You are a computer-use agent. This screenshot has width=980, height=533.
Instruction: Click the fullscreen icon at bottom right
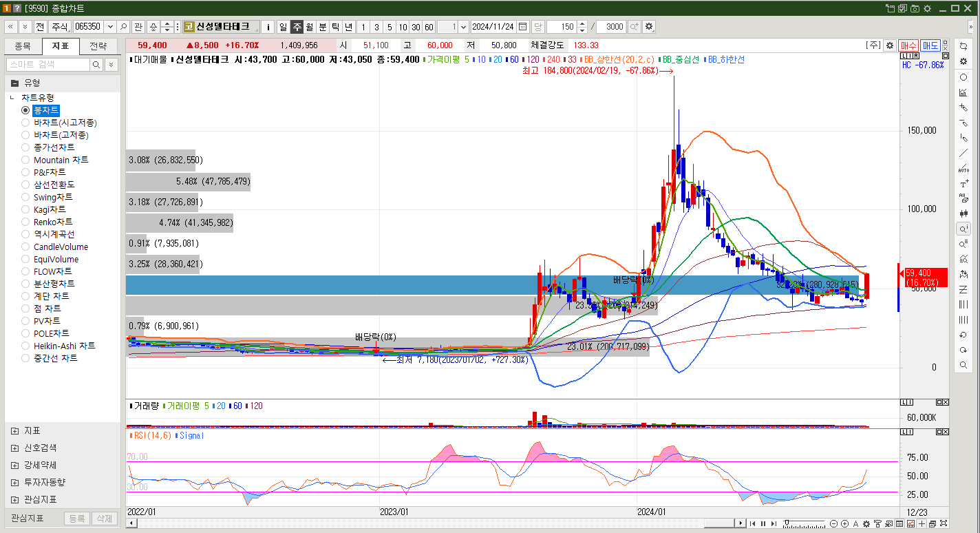943,524
